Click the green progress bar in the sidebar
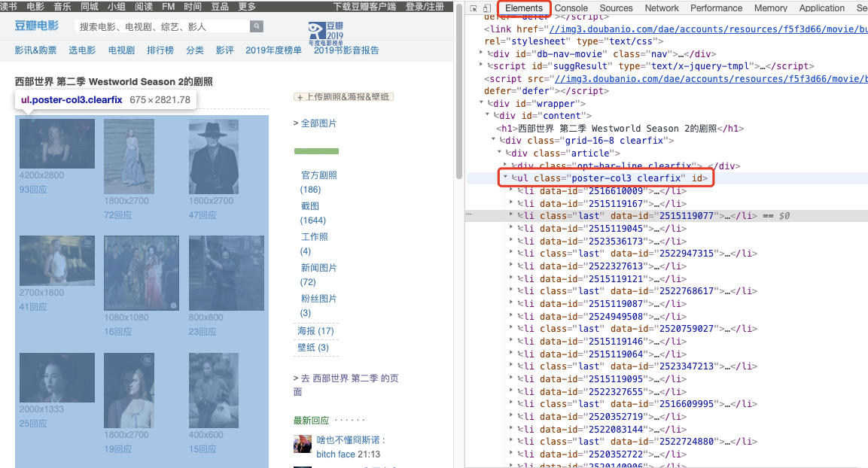The image size is (868, 468). click(316, 150)
